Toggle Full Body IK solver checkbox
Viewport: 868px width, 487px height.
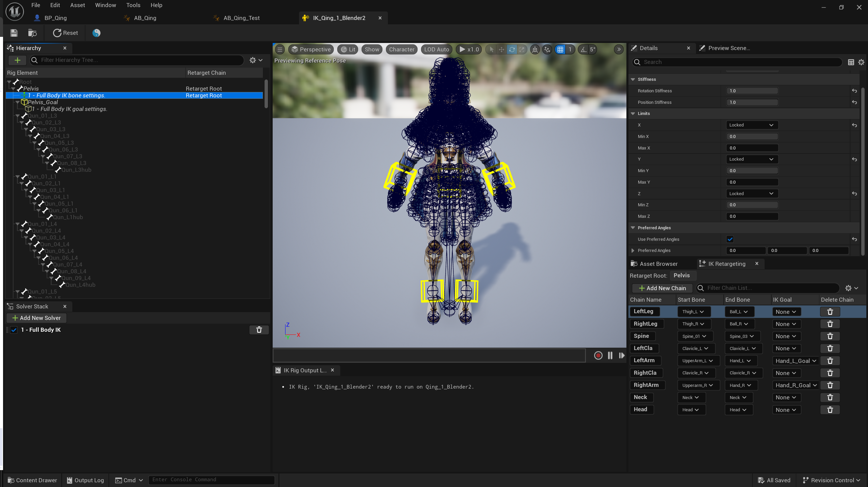coord(14,330)
